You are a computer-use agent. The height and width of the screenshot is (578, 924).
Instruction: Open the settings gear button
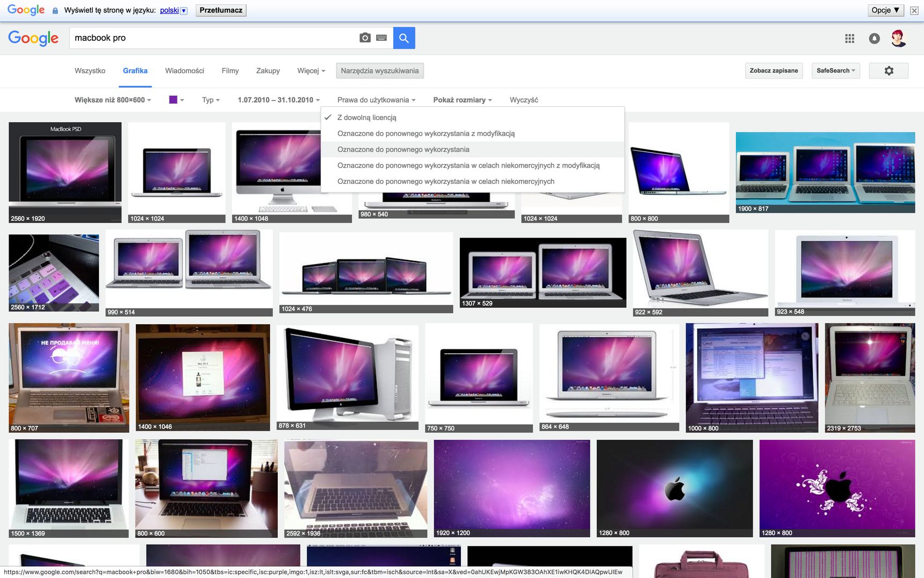pos(889,70)
